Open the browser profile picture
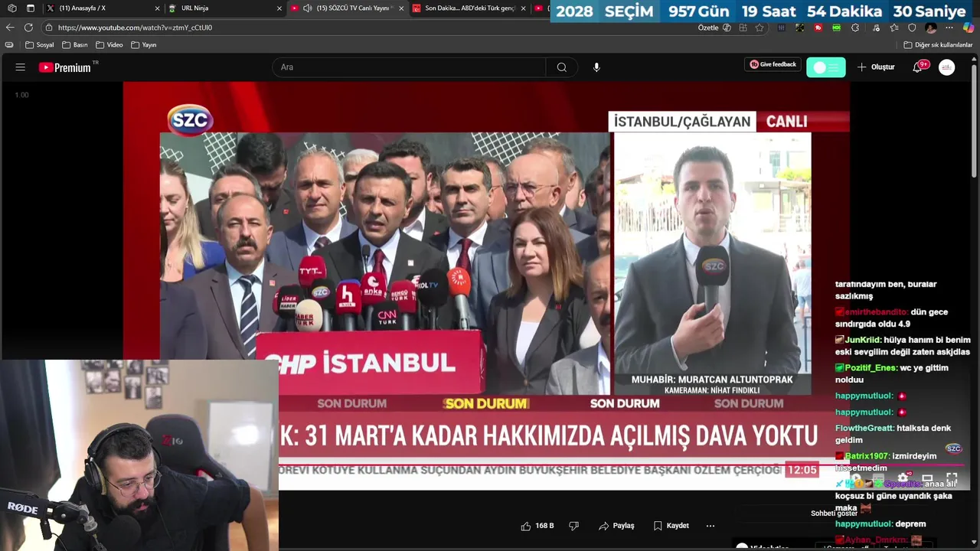The image size is (980, 551). pyautogui.click(x=931, y=28)
